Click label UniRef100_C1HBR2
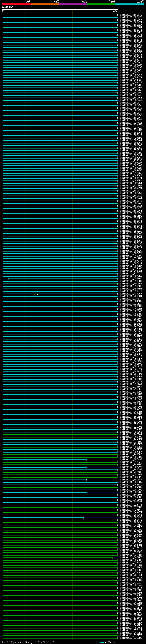Image resolution: width=146 pixels, height=644 pixels. tap(131, 349)
